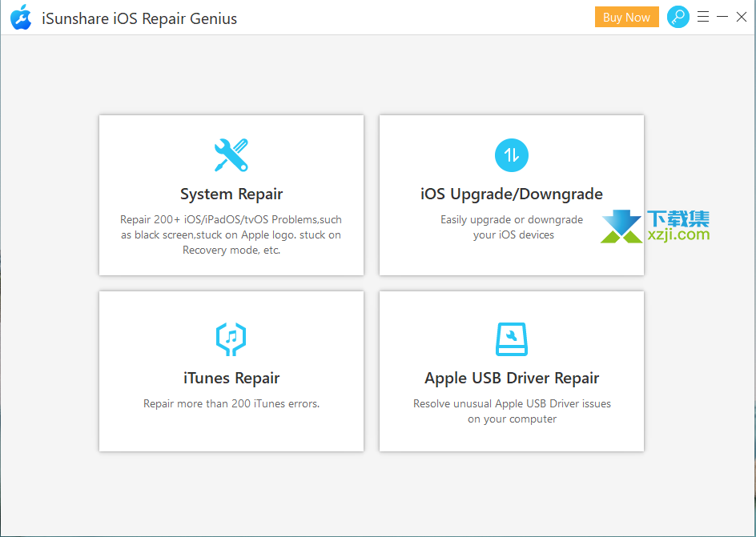Click text 'Repair more than 200 iTunes errors.'
Screen dimensions: 756x537
pos(231,403)
